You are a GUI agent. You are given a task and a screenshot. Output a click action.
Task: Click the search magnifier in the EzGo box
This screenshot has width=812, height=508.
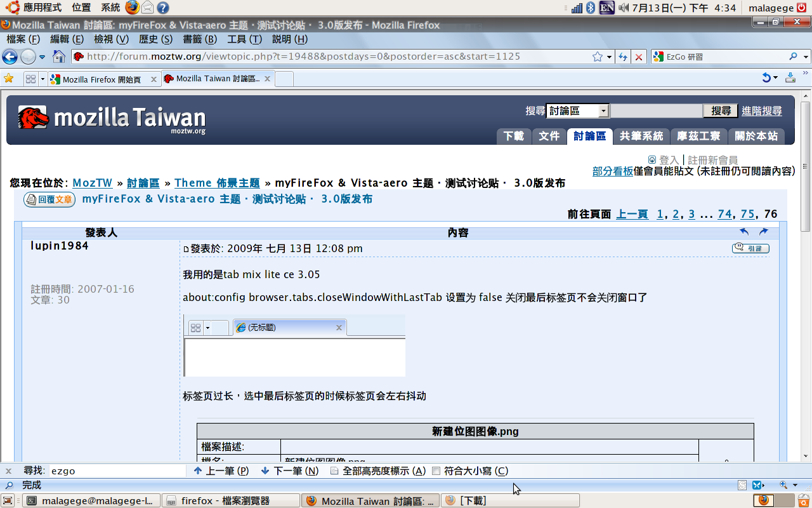(793, 57)
